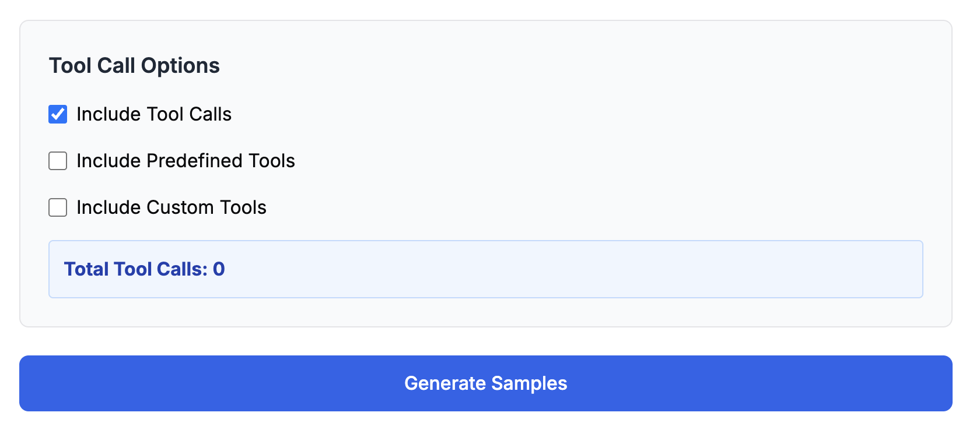
Task: Click the blue checked Include Tool Calls checkbox
Action: [57, 114]
